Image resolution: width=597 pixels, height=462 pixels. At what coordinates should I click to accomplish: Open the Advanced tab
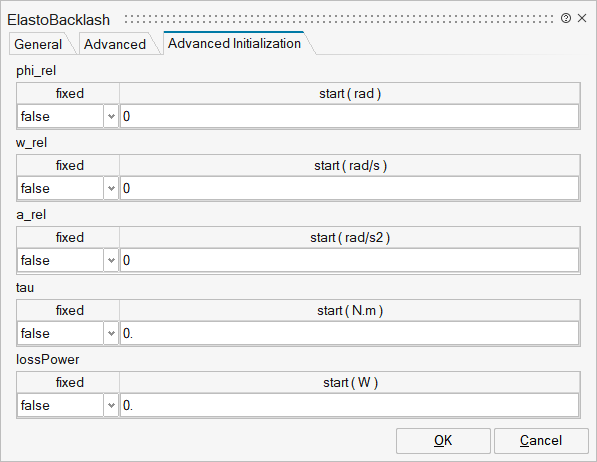115,44
